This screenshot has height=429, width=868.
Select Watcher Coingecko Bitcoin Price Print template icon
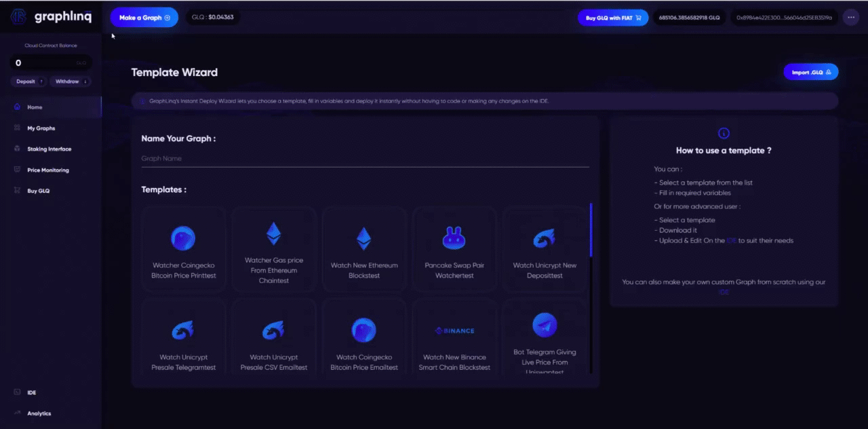(x=183, y=238)
